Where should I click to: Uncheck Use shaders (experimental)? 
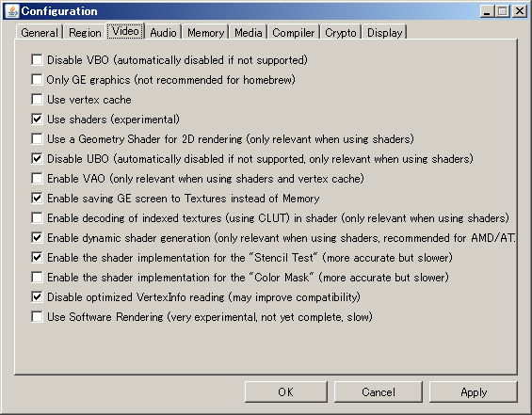click(37, 119)
